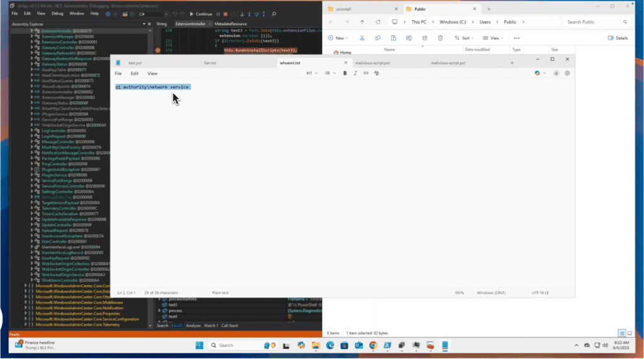This screenshot has width=644, height=359.
Task: Click the Stop debugging red square icon
Action: coord(225,14)
